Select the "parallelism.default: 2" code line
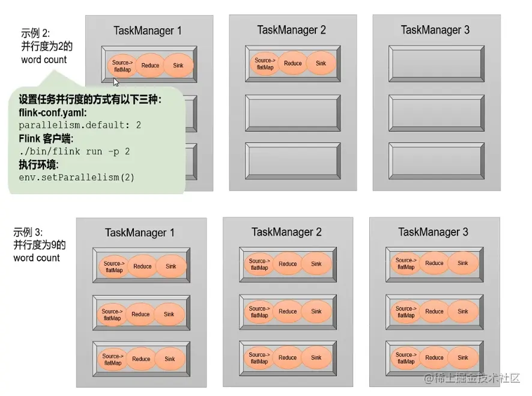Image resolution: width=532 pixels, height=396 pixels. point(80,125)
